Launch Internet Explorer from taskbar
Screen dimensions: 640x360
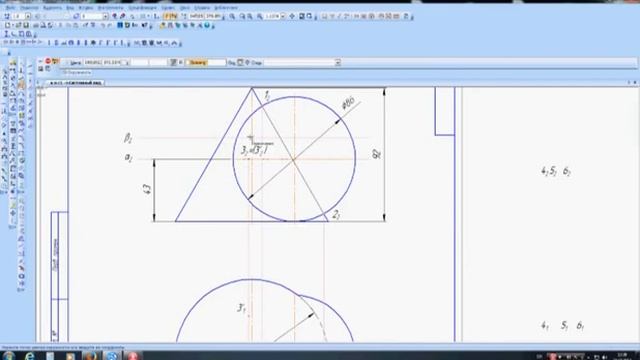(30, 356)
